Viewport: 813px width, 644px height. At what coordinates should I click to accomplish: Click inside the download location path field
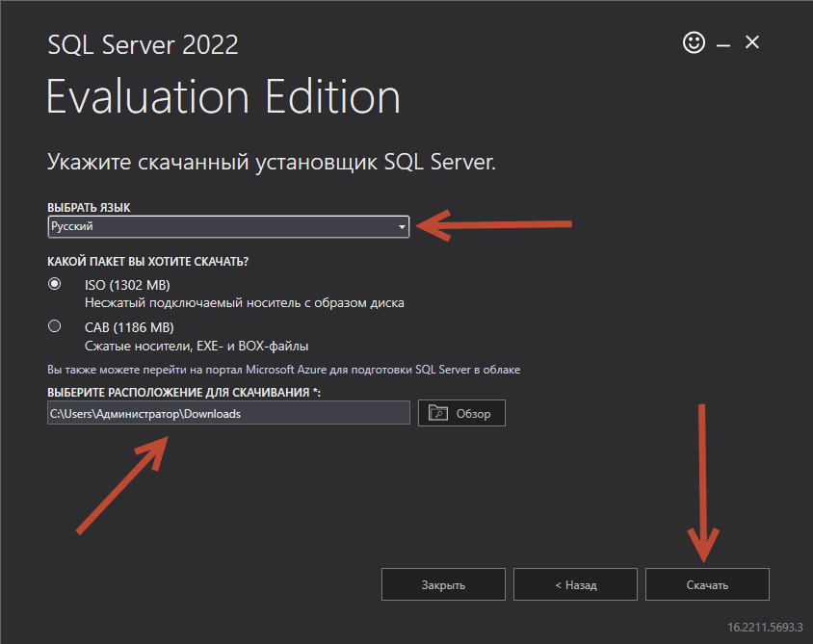pos(228,412)
